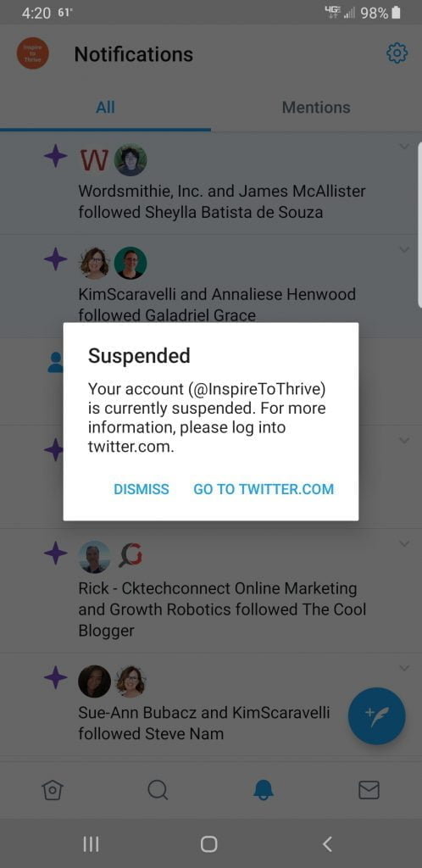Viewport: 422px width, 868px height.
Task: Expand options for Wordsmithie notification chevron
Action: point(404,146)
